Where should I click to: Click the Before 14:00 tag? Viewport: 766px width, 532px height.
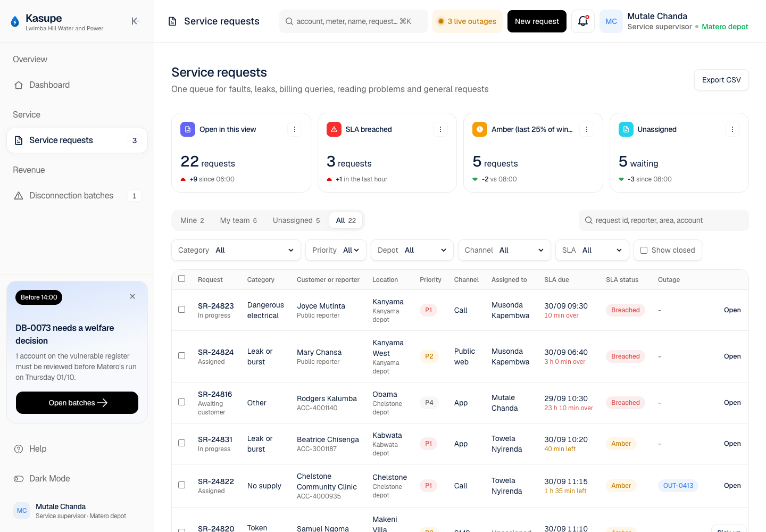[x=39, y=297]
